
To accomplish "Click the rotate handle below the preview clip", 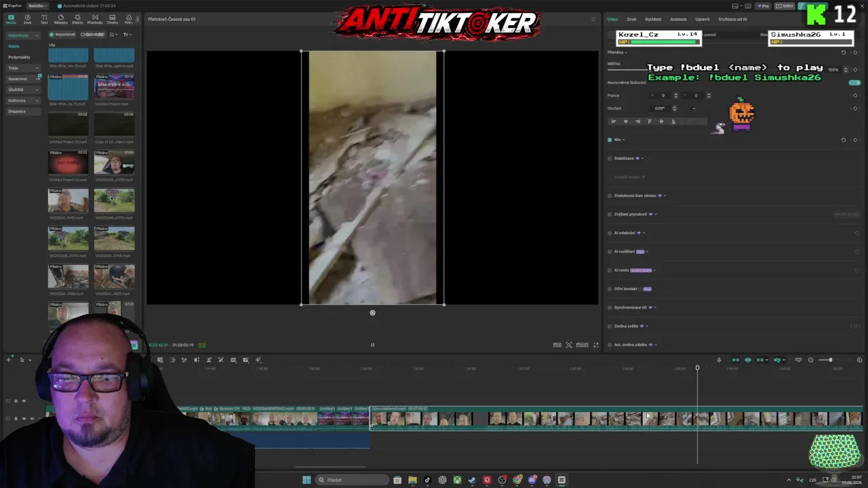I will click(372, 312).
